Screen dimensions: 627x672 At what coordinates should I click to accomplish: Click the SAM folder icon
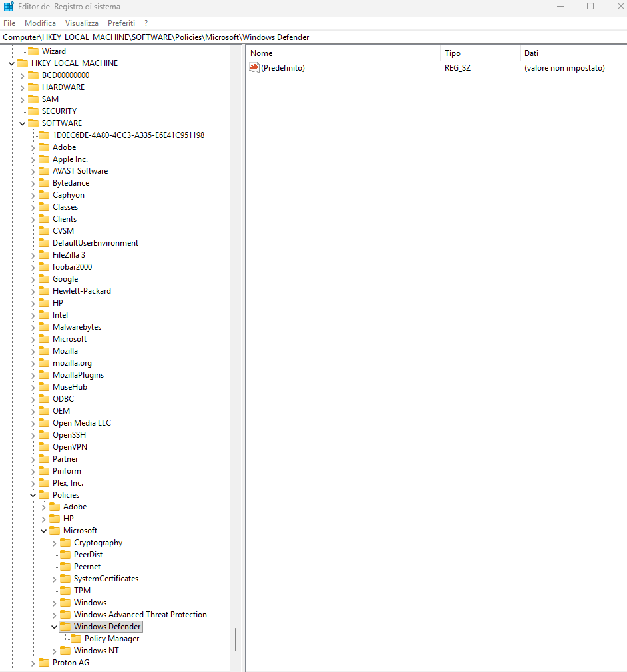tap(33, 99)
